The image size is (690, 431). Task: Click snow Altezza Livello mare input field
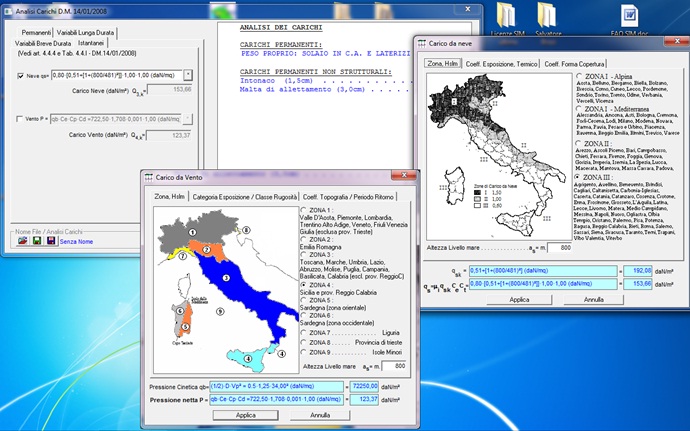(x=560, y=247)
